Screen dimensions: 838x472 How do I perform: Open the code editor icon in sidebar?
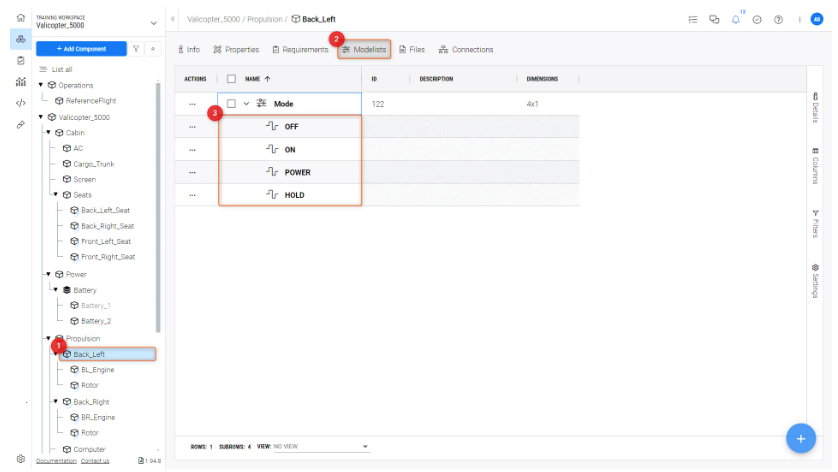pos(20,103)
